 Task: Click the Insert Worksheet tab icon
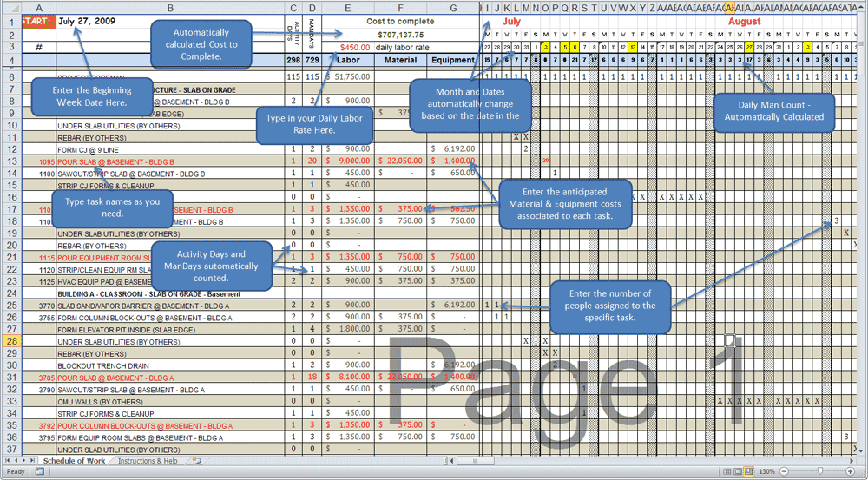[197, 461]
